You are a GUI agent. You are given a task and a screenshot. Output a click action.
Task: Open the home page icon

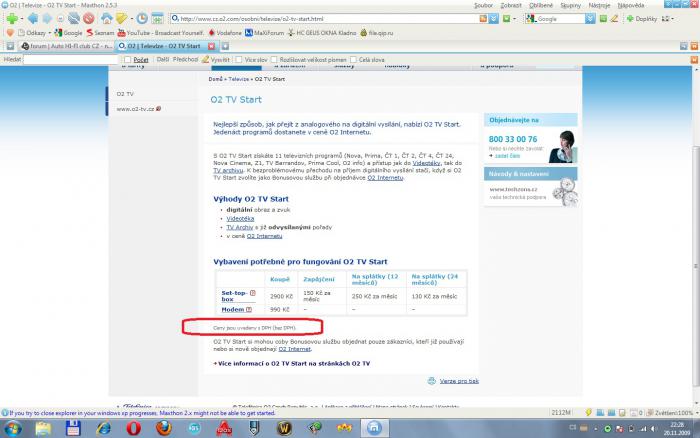click(x=106, y=18)
